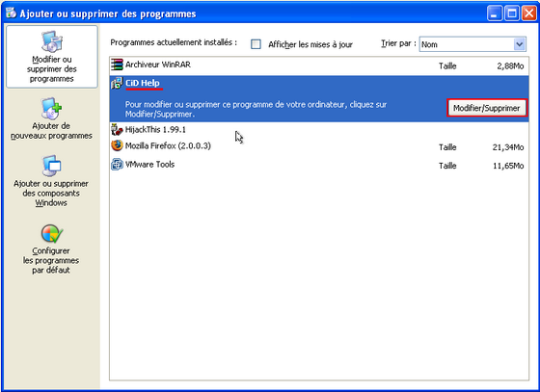Select the Archiveur WinRAR list entry
Viewport: 540px width, 392px height.
(x=319, y=65)
